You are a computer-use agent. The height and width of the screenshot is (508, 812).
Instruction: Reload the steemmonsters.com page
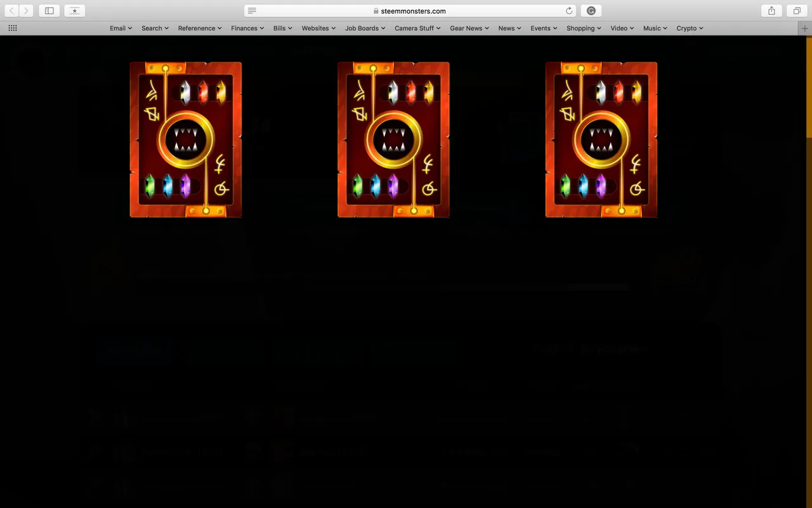[569, 11]
